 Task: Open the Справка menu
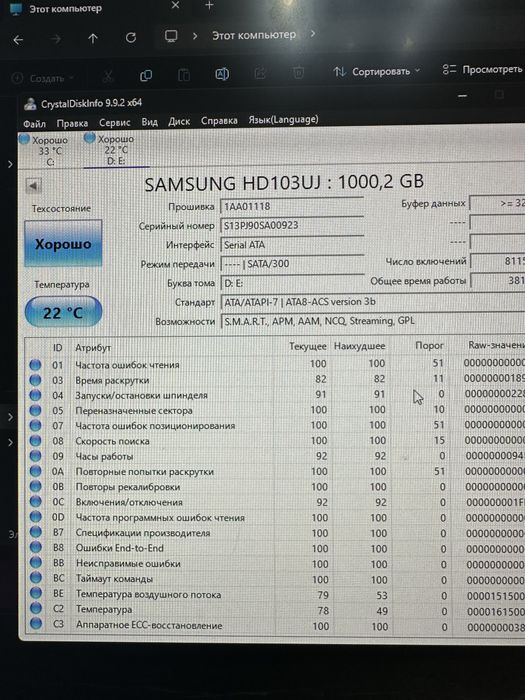pyautogui.click(x=219, y=121)
